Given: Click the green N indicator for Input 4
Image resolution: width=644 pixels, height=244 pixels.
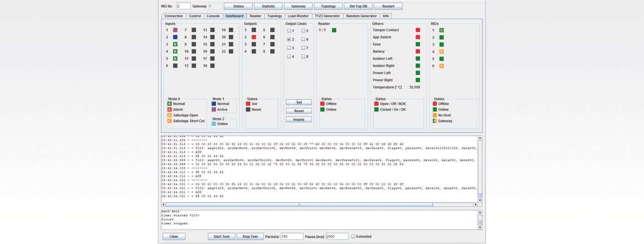Looking at the screenshot, I should point(175,51).
